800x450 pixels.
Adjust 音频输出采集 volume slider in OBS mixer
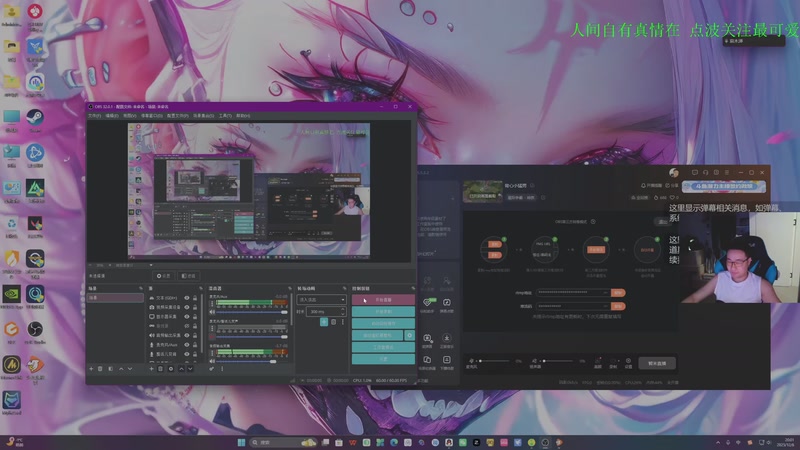tap(252, 362)
